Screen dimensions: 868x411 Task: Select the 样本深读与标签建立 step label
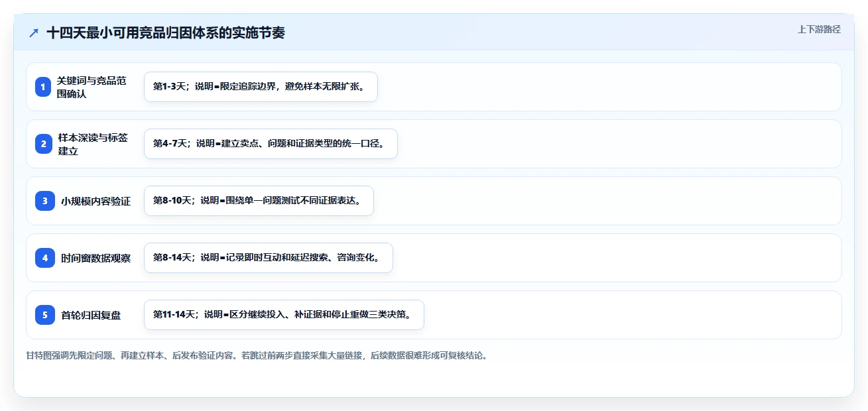tap(93, 144)
